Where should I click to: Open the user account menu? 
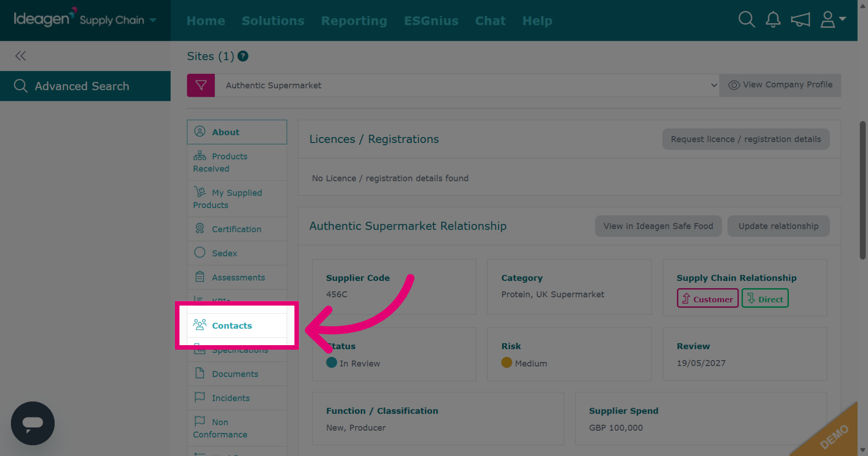[x=833, y=20]
